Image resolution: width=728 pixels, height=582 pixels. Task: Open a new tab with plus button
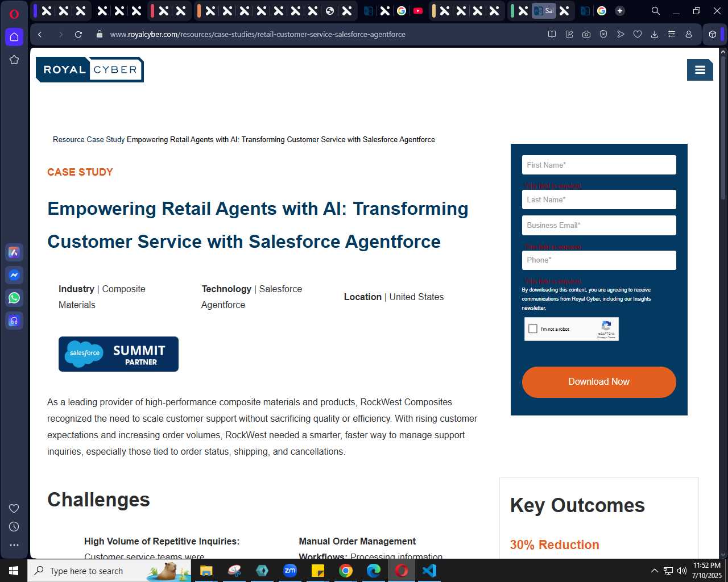pyautogui.click(x=620, y=11)
